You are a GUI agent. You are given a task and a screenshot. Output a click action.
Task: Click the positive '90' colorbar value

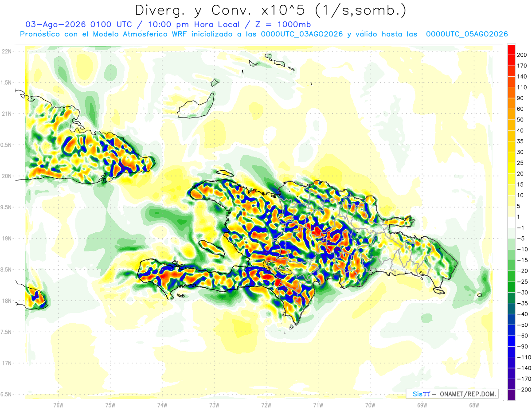[x=520, y=98]
